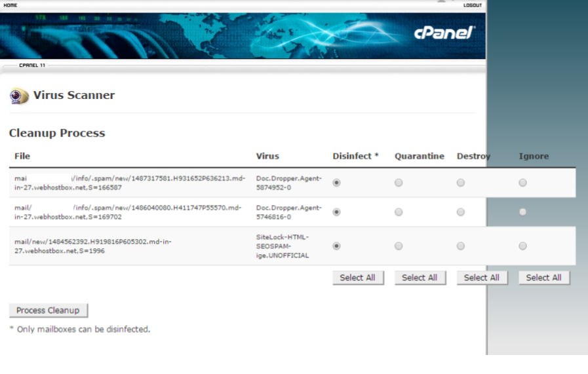Go to HOME in the top bar
The width and height of the screenshot is (588, 374).
click(x=10, y=5)
